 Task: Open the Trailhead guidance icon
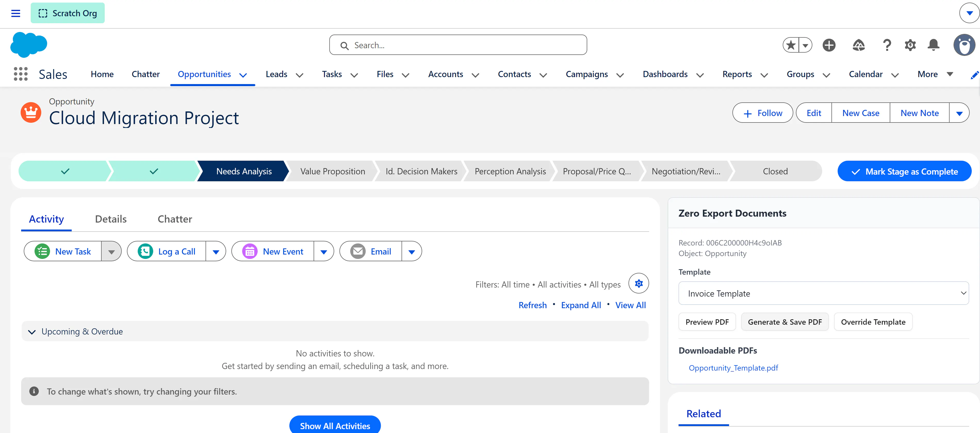[x=859, y=45]
